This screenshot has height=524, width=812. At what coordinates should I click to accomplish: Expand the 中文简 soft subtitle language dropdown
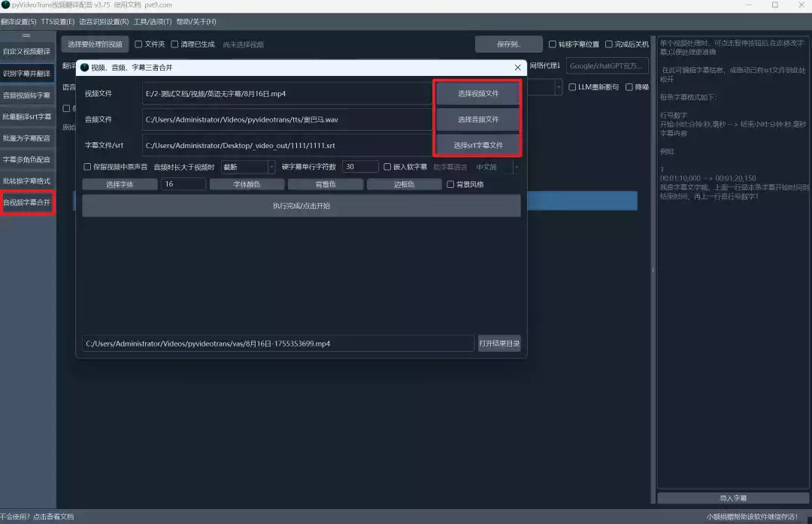[495, 167]
